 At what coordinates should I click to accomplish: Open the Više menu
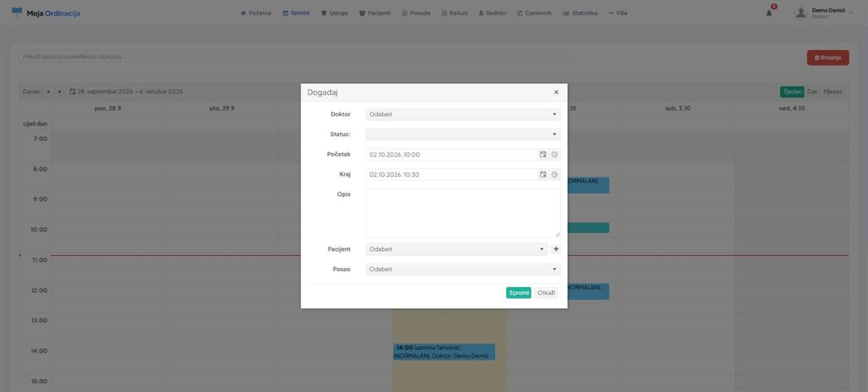click(618, 13)
